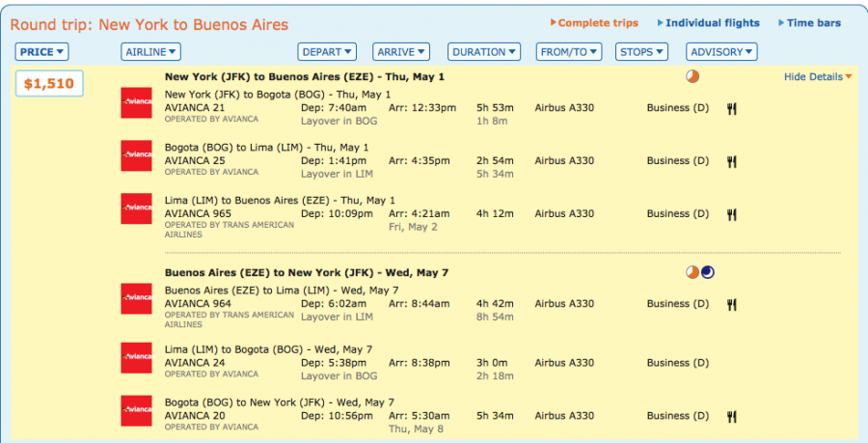Image resolution: width=868 pixels, height=443 pixels.
Task: Click 'Arr: 8:44am' on Lima arrival
Action: (x=420, y=303)
